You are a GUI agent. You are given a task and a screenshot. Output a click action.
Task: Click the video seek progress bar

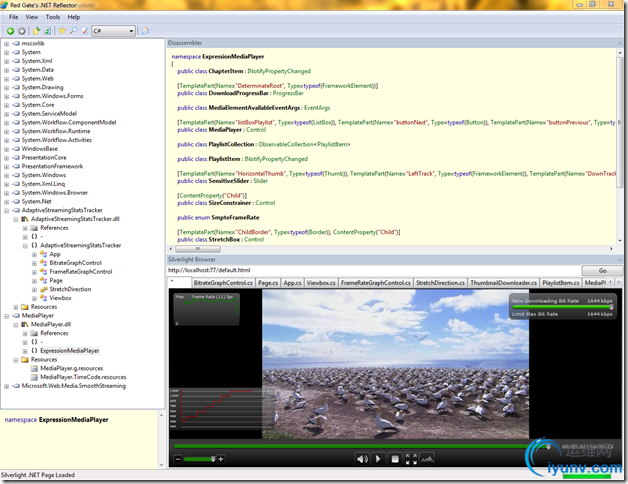point(361,446)
